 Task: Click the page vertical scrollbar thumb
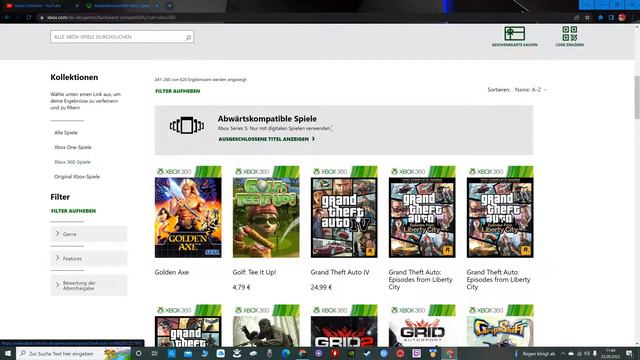637,97
